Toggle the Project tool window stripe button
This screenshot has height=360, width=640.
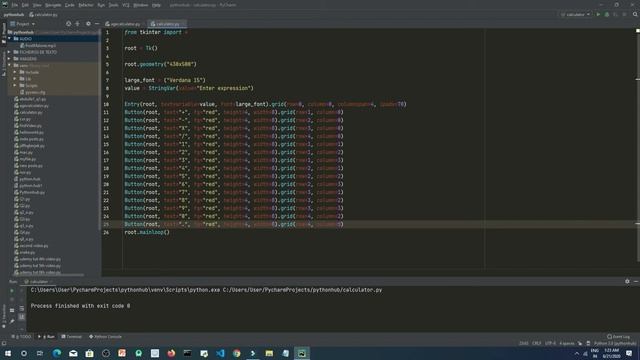click(4, 34)
